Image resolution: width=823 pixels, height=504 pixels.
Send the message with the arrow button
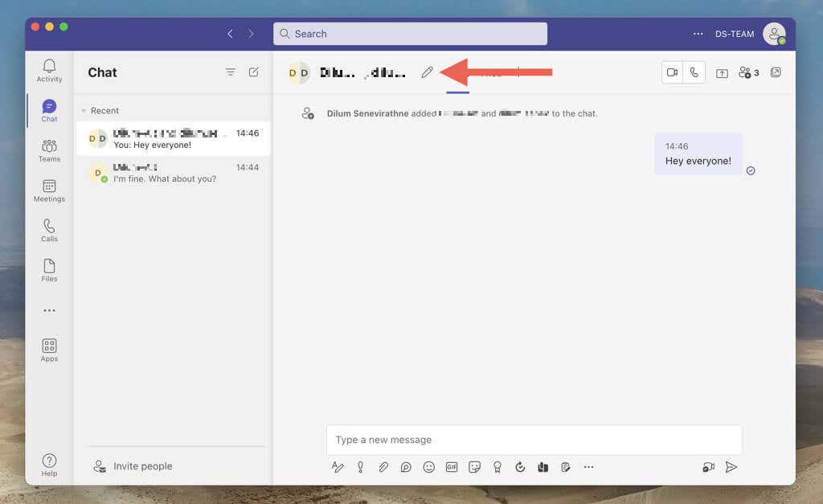pos(731,467)
